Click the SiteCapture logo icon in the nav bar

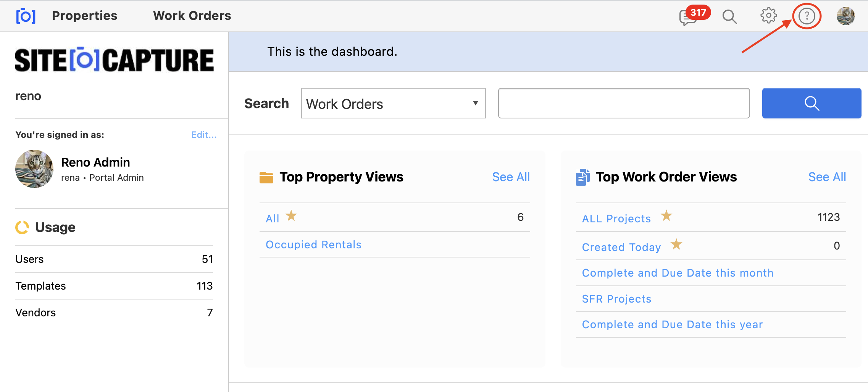26,16
